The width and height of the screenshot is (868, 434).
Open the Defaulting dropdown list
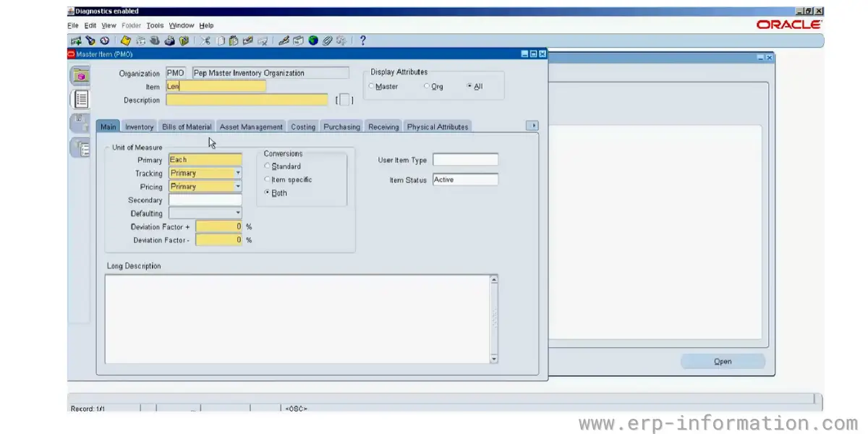click(238, 213)
